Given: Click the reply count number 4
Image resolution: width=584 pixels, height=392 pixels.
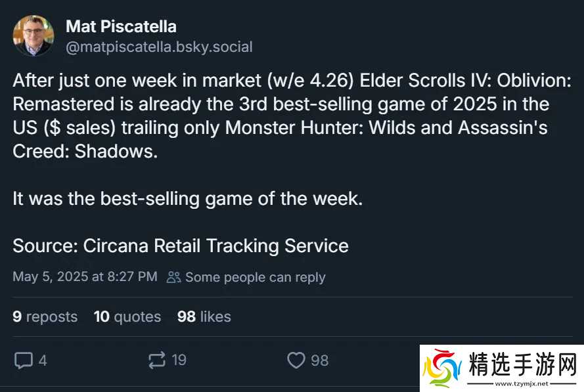Looking at the screenshot, I should point(43,360).
